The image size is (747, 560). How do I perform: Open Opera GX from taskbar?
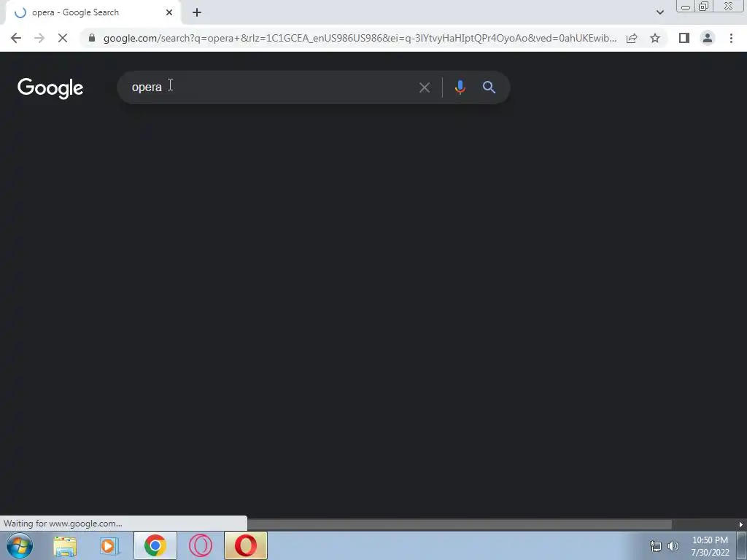point(201,545)
